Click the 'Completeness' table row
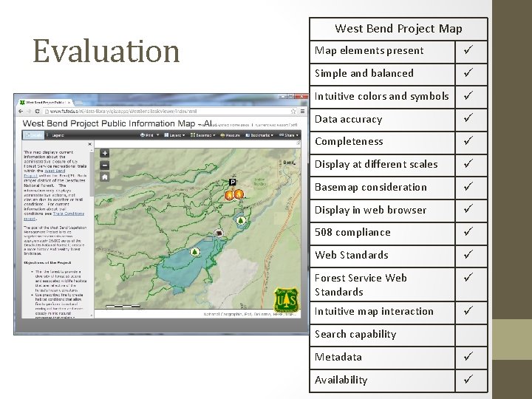Image resolution: width=532 pixels, height=399 pixels. (x=399, y=143)
